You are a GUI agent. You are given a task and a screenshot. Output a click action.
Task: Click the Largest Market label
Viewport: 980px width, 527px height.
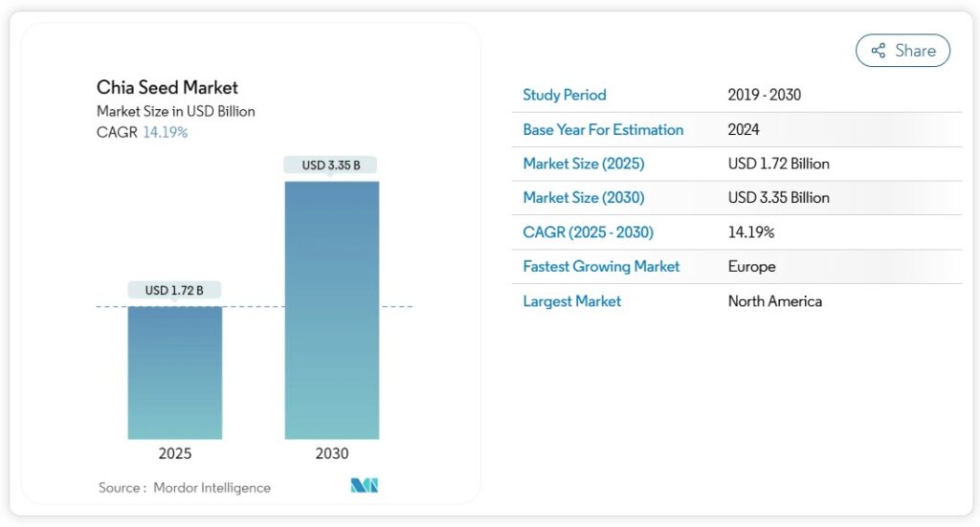571,301
